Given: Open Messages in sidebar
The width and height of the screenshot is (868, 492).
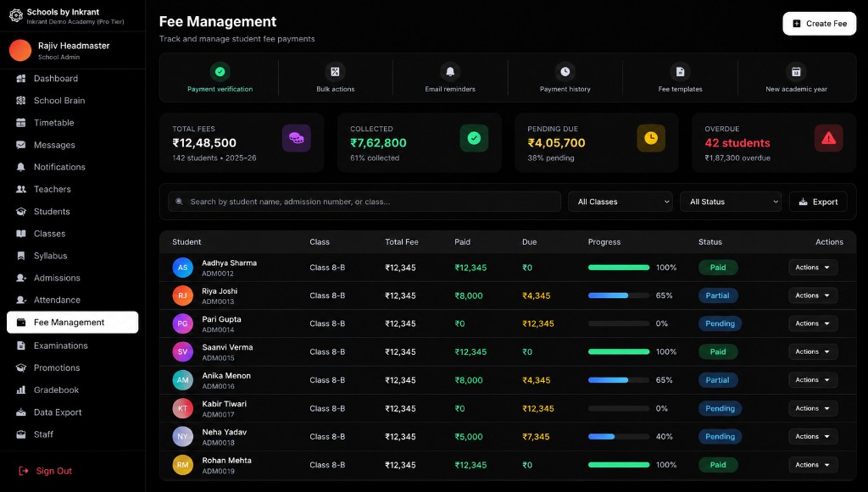Looking at the screenshot, I should pyautogui.click(x=73, y=145).
